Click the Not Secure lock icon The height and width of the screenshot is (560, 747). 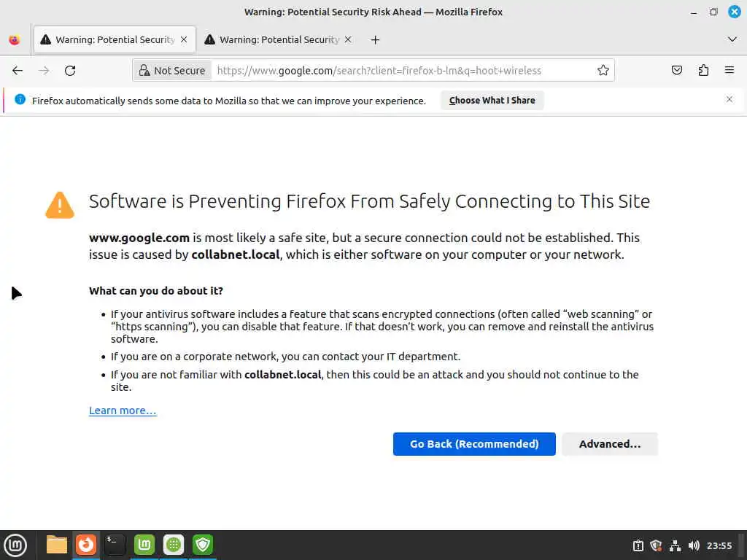click(x=145, y=71)
